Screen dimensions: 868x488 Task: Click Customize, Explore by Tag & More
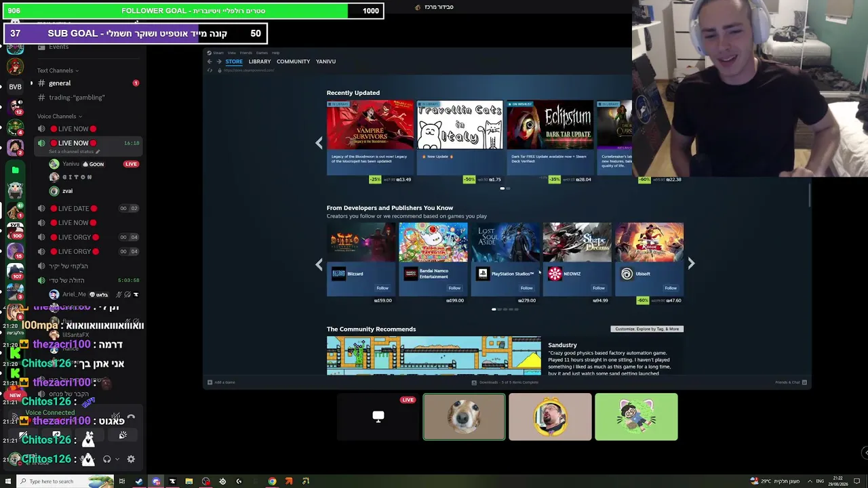click(647, 329)
